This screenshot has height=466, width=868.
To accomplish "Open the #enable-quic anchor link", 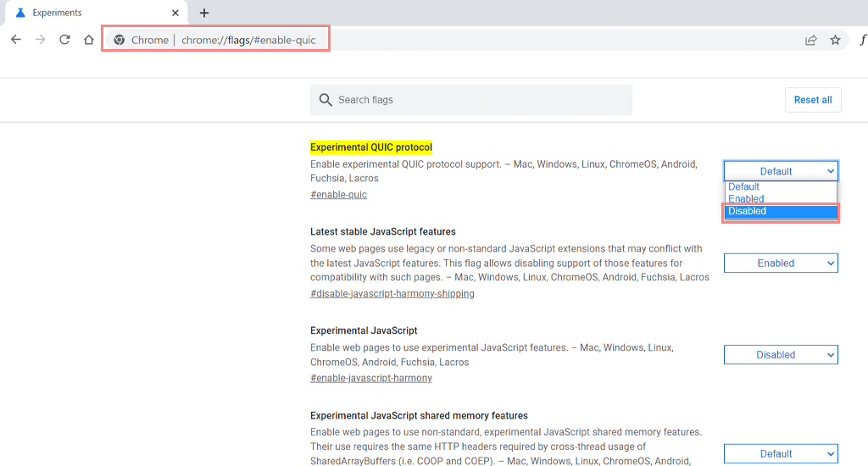I will click(338, 195).
